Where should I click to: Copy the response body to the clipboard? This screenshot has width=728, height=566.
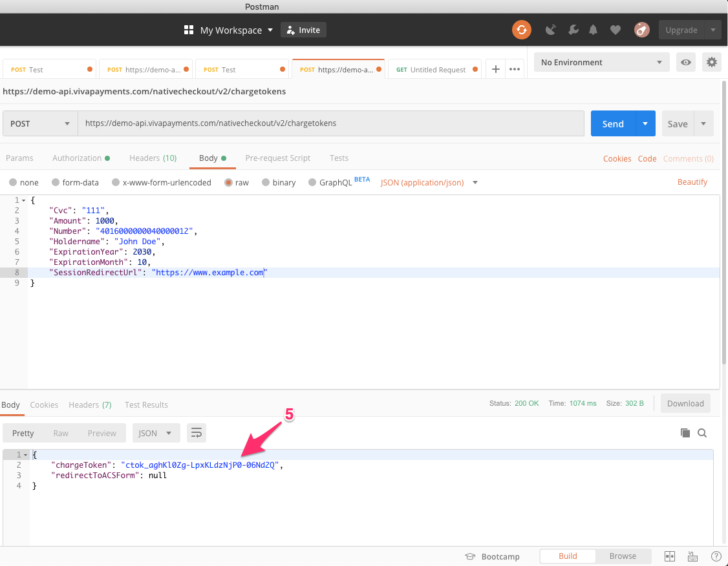tap(685, 433)
